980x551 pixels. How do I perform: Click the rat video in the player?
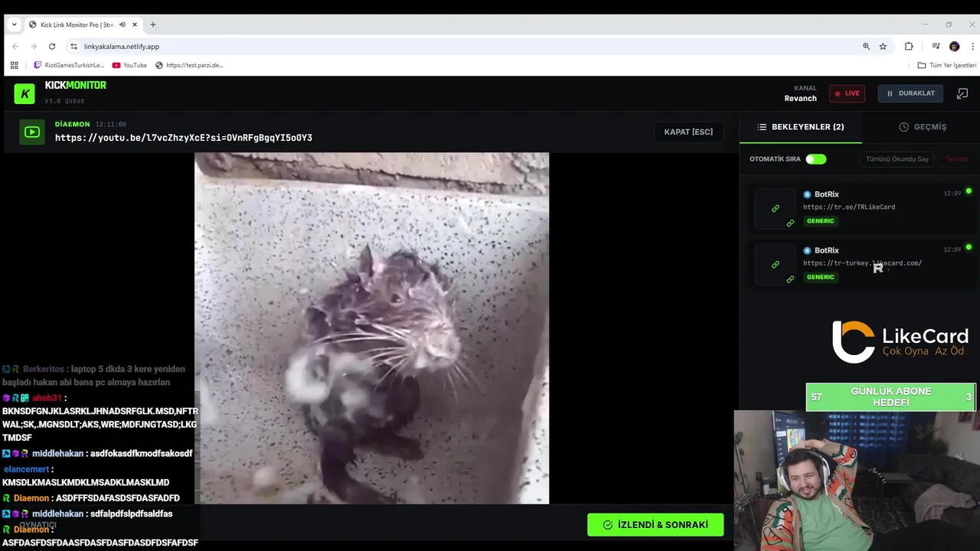(371, 328)
